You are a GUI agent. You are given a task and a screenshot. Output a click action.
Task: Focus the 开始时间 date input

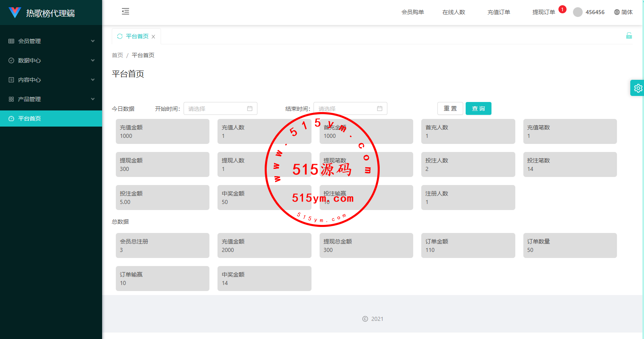tap(220, 108)
